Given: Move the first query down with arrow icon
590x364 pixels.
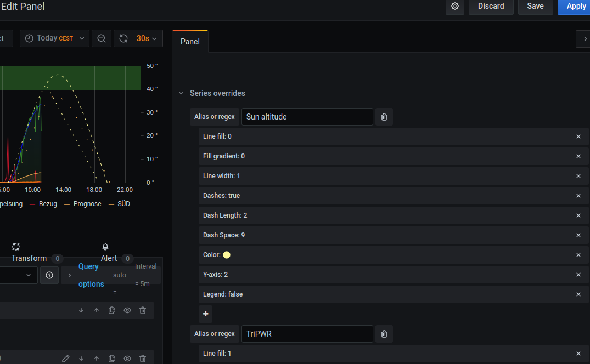Looking at the screenshot, I should click(81, 310).
